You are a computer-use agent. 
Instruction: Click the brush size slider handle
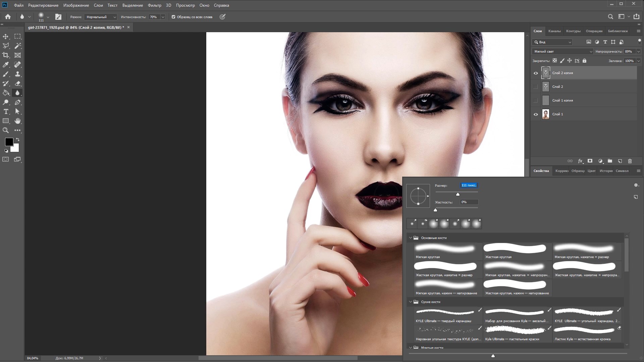click(x=458, y=194)
